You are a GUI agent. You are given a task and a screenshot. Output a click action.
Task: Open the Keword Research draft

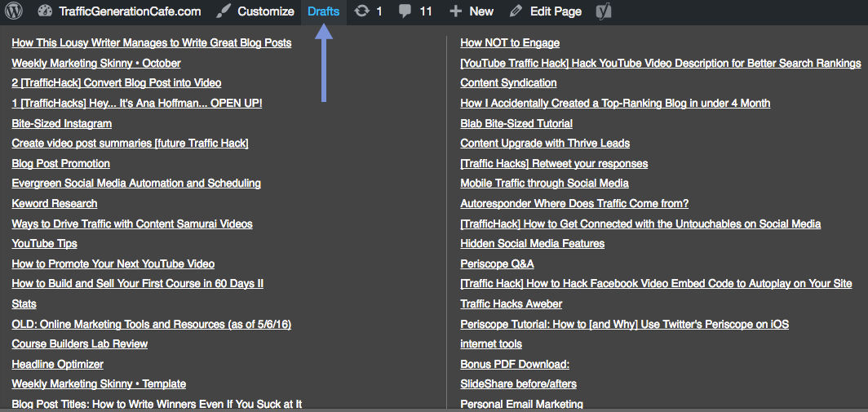tap(54, 204)
